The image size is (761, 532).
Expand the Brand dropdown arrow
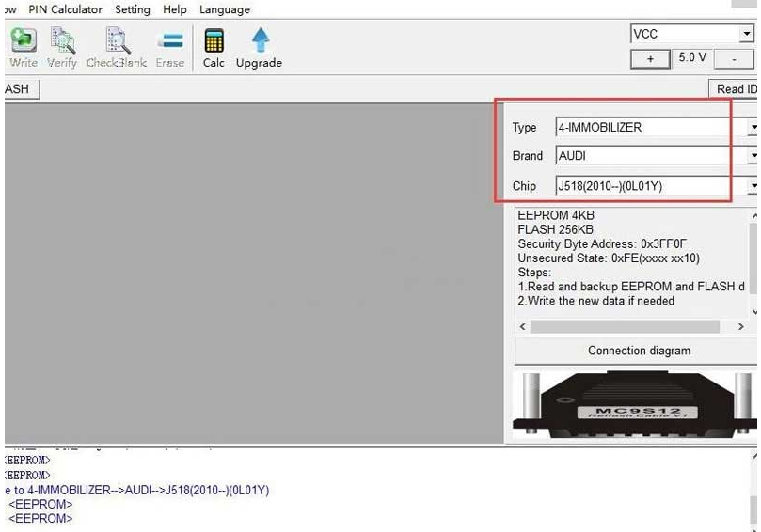tap(753, 156)
